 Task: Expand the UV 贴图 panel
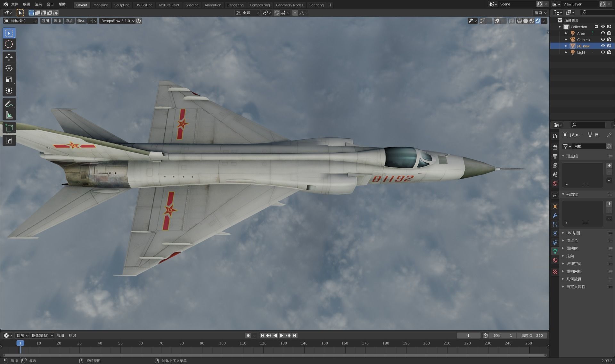563,233
